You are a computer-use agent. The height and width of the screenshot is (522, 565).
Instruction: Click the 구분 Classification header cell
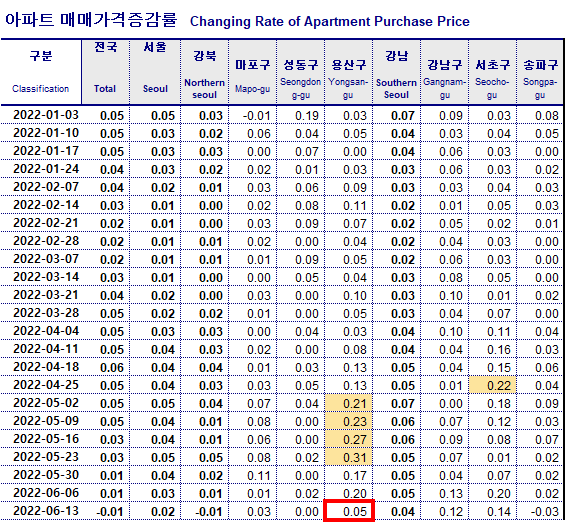41,72
